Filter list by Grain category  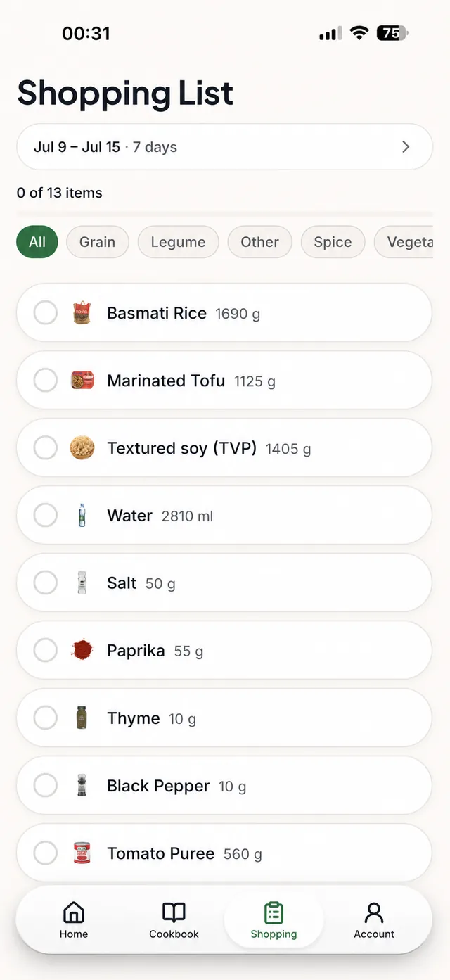click(x=97, y=242)
